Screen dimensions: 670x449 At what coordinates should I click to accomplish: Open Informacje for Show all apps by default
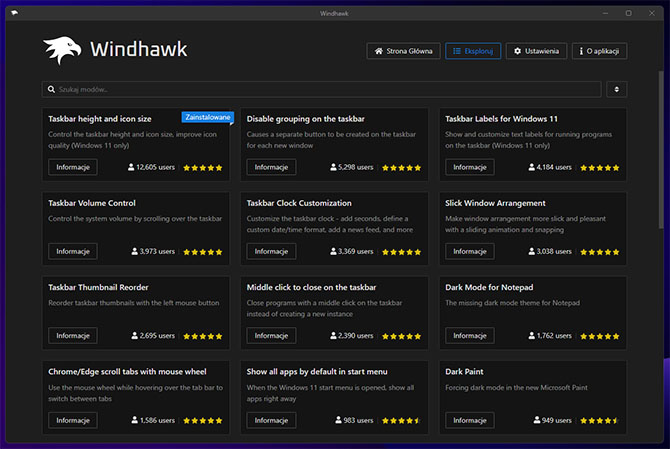tap(271, 420)
